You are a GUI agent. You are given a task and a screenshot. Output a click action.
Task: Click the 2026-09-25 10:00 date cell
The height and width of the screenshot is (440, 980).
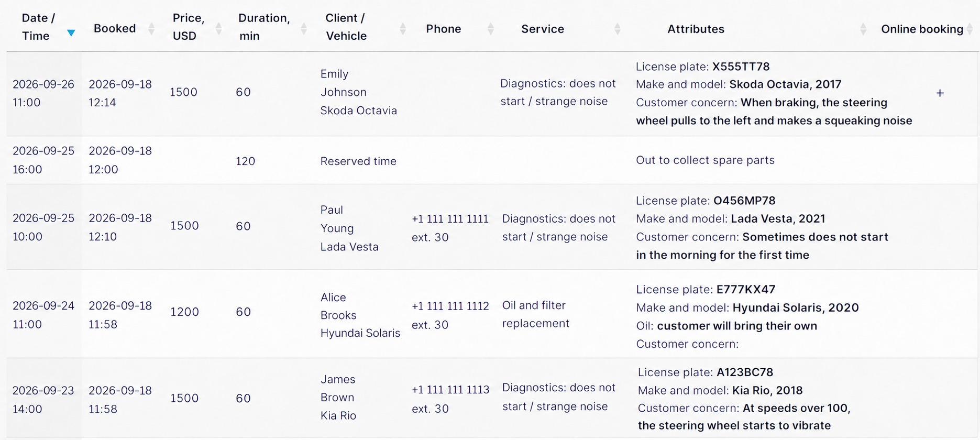coord(43,227)
